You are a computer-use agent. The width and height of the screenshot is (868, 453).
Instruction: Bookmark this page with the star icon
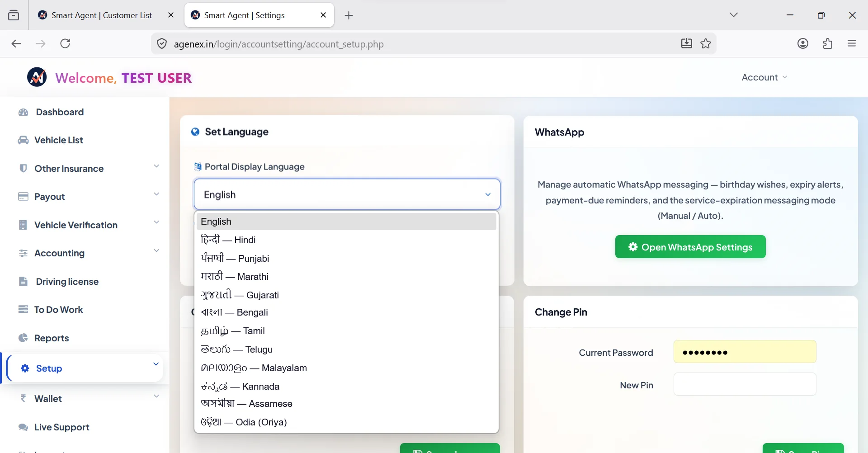[706, 43]
